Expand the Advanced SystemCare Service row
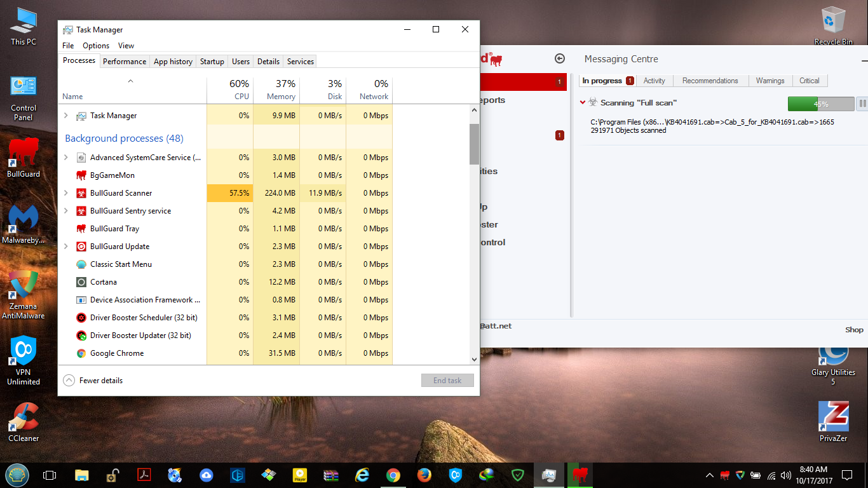 [x=66, y=158]
